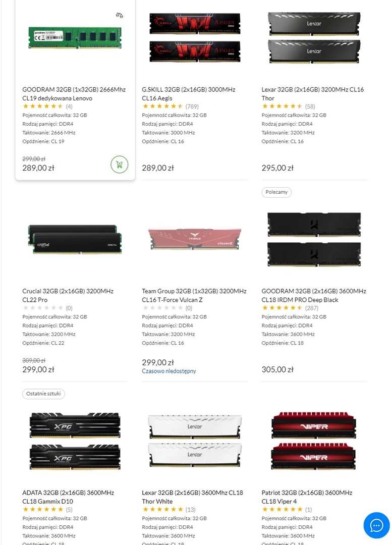This screenshot has width=392, height=545.
Task: Open the GOODRAM 2666Mhz dedykowana Lenovo title
Action: coord(74,94)
